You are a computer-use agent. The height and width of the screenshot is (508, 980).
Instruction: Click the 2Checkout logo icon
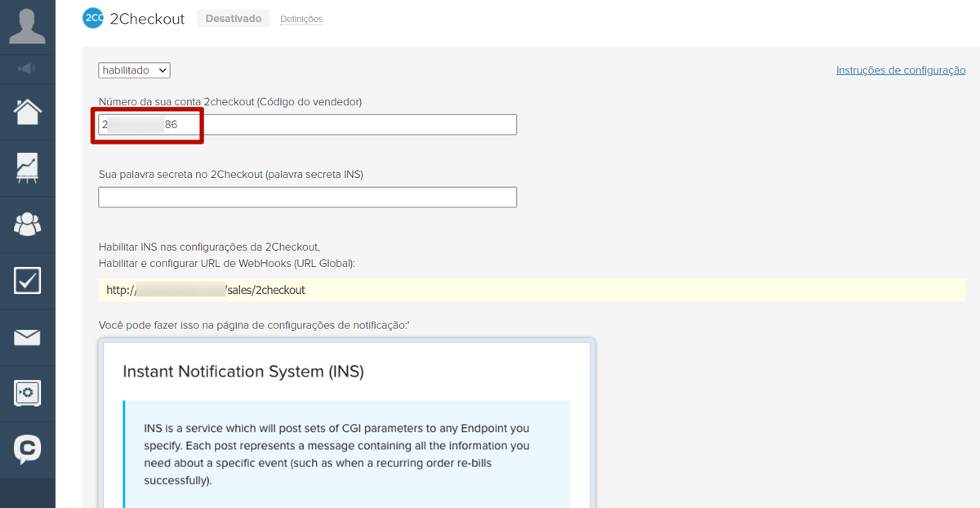coord(93,18)
